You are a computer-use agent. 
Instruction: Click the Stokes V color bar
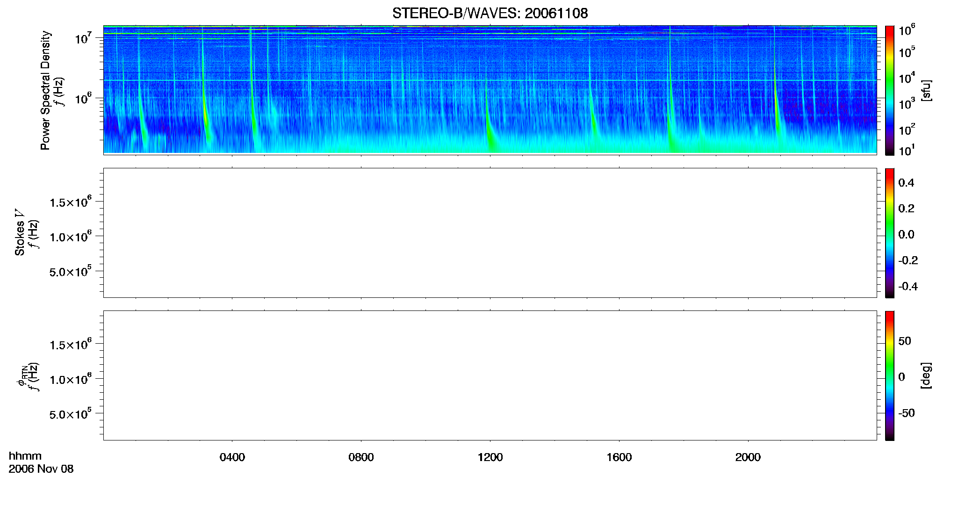[x=890, y=233]
